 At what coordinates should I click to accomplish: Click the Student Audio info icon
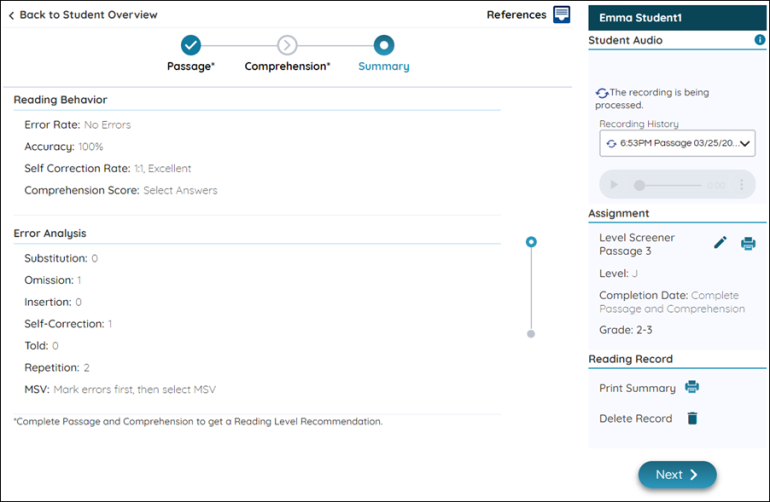(x=760, y=40)
